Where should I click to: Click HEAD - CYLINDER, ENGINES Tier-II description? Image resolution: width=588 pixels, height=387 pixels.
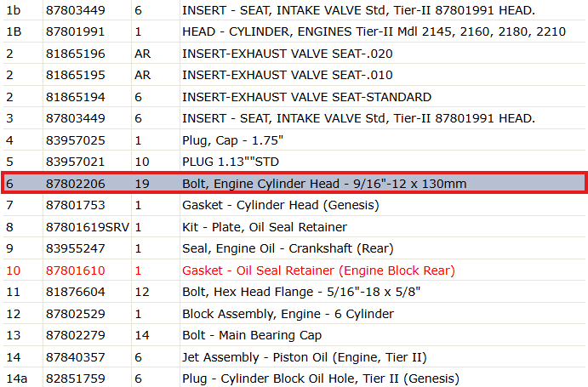pos(374,31)
